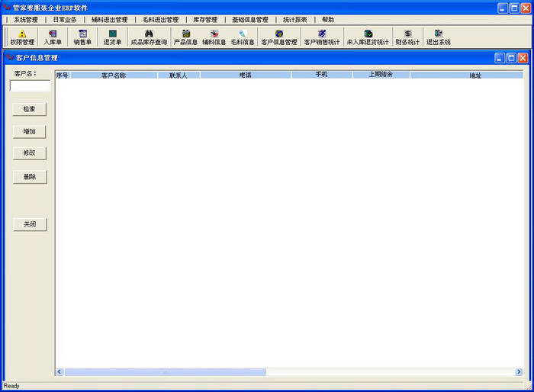Open 客户信息管理 toolbar icon

pyautogui.click(x=279, y=37)
